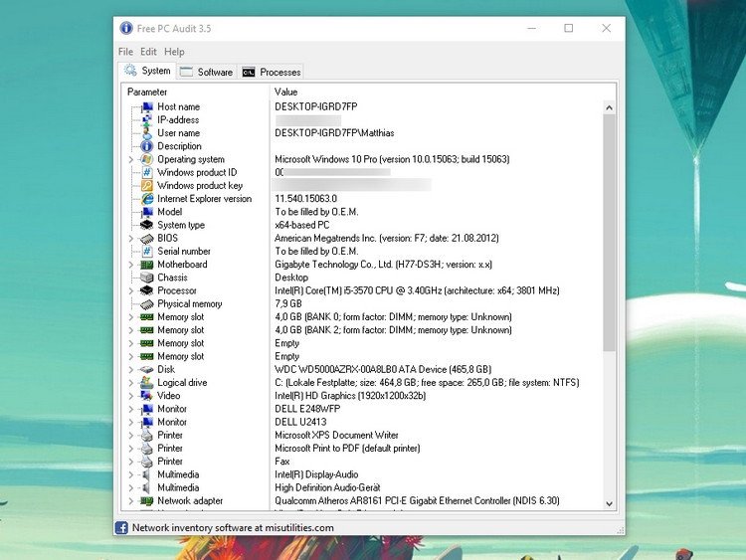Select the Microsoft Print to PDF value

coord(347,449)
